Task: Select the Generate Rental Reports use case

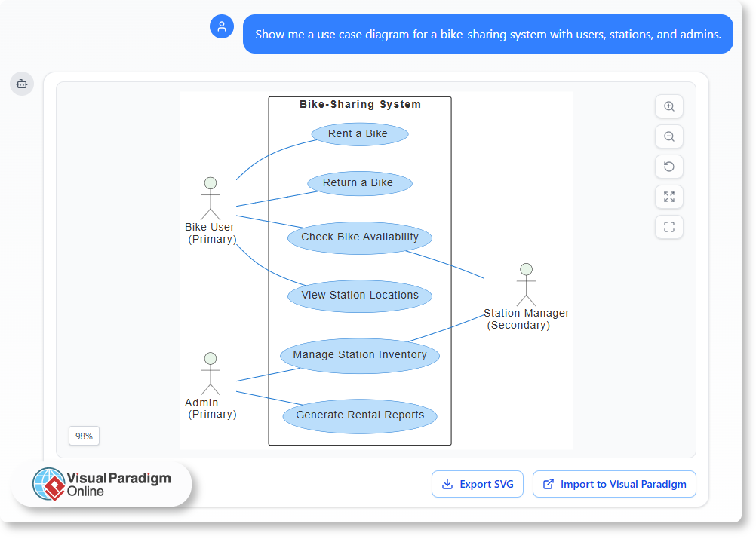Action: click(359, 415)
